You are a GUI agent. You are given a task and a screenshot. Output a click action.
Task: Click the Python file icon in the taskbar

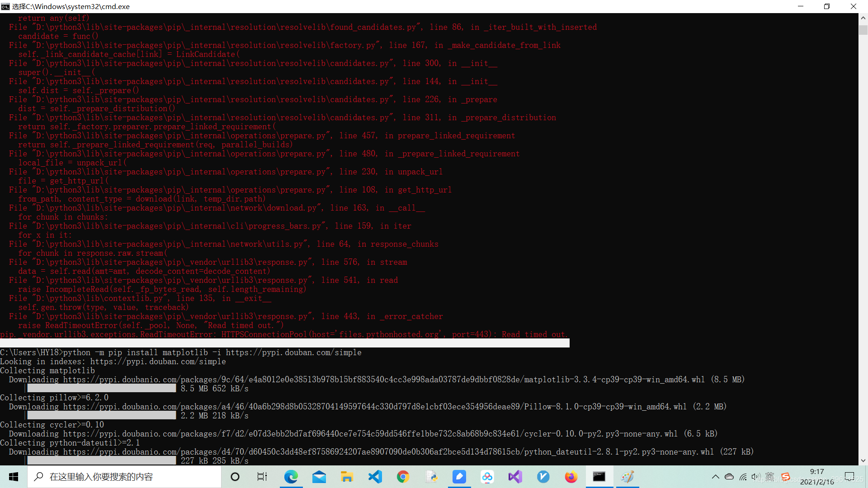[x=431, y=477]
